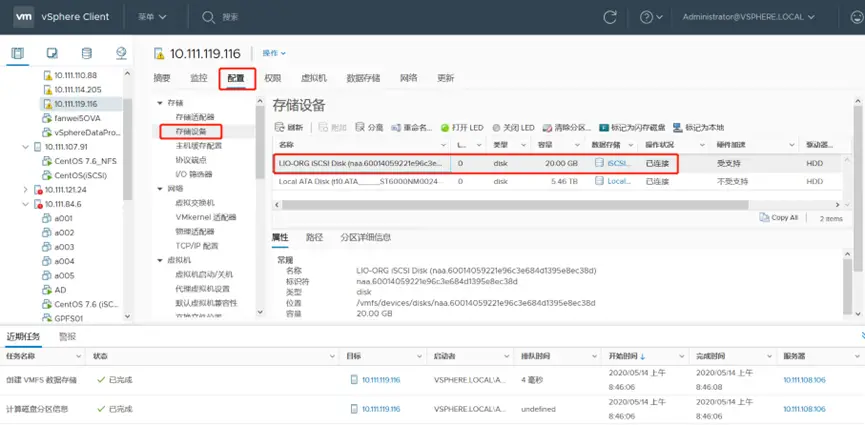This screenshot has height=425, width=865.
Task: Open 虚拟交换机 in the settings list
Action: tap(195, 203)
